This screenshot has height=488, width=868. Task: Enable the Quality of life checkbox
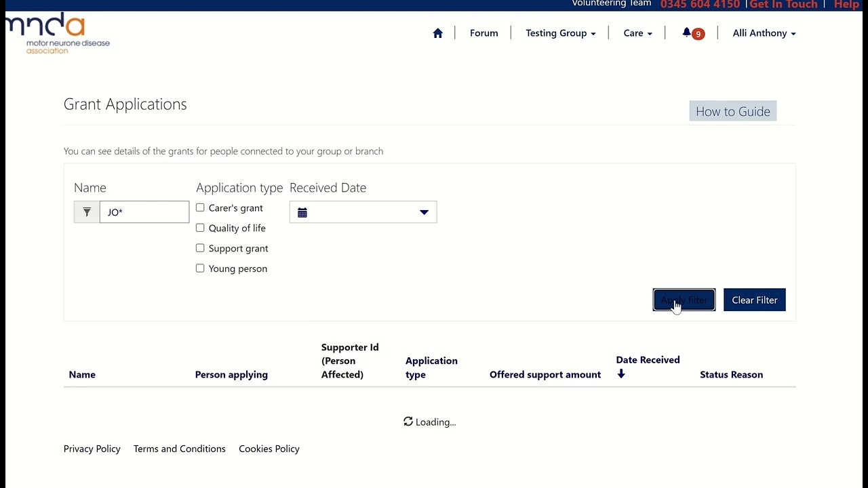[200, 228]
